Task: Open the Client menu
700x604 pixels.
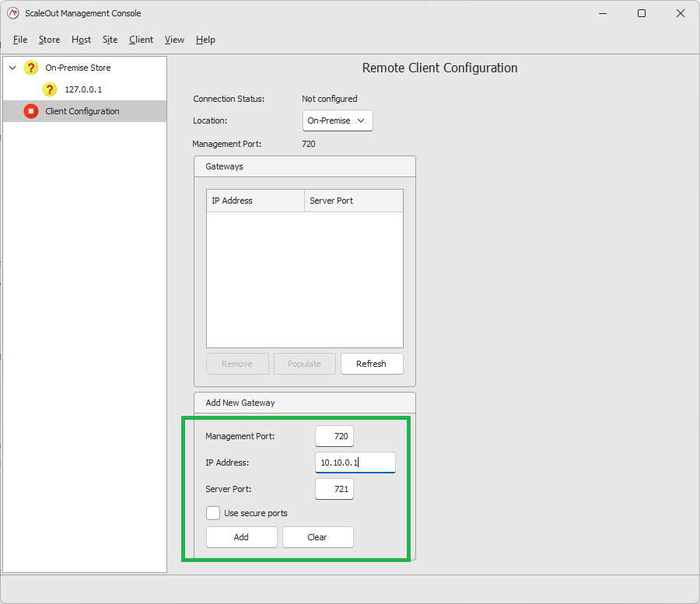Action: (x=141, y=40)
